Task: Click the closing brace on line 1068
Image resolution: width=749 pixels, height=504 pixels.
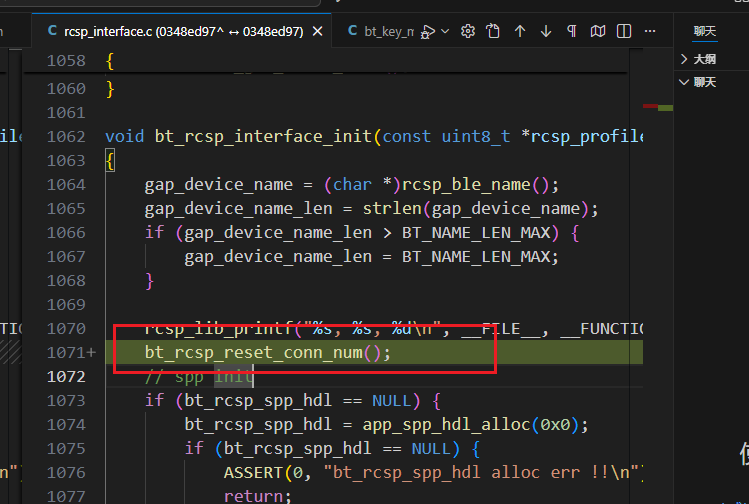Action: [x=150, y=281]
